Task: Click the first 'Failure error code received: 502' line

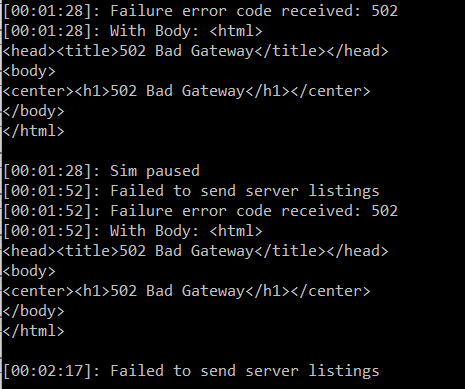Action: click(200, 11)
